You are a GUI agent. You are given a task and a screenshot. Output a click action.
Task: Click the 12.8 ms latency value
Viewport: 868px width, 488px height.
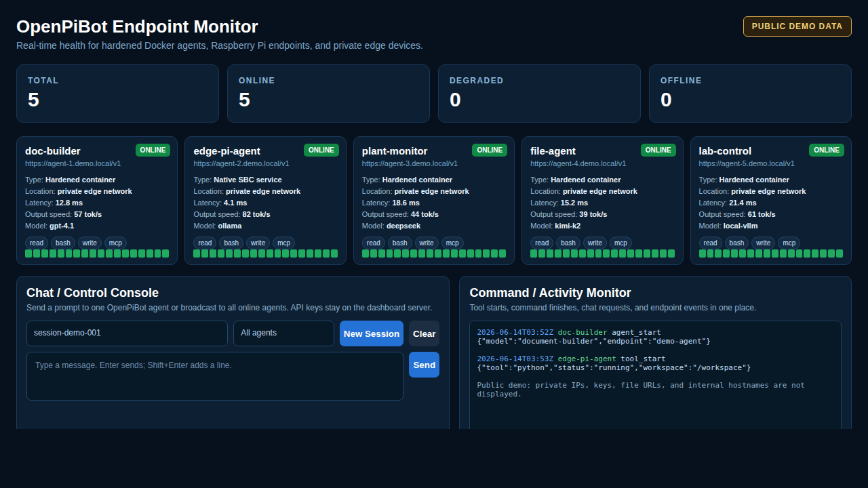(x=69, y=203)
